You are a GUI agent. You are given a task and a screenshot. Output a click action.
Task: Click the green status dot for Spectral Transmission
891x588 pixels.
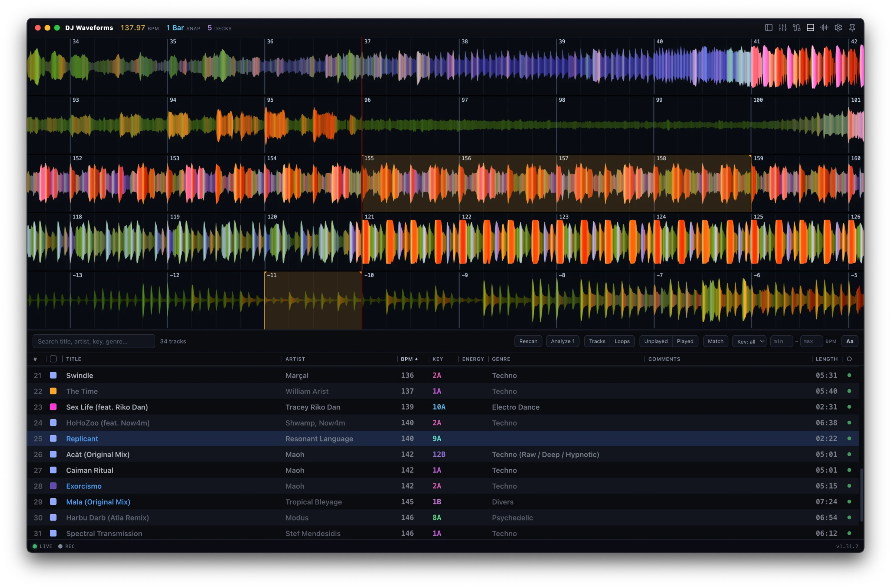(849, 533)
